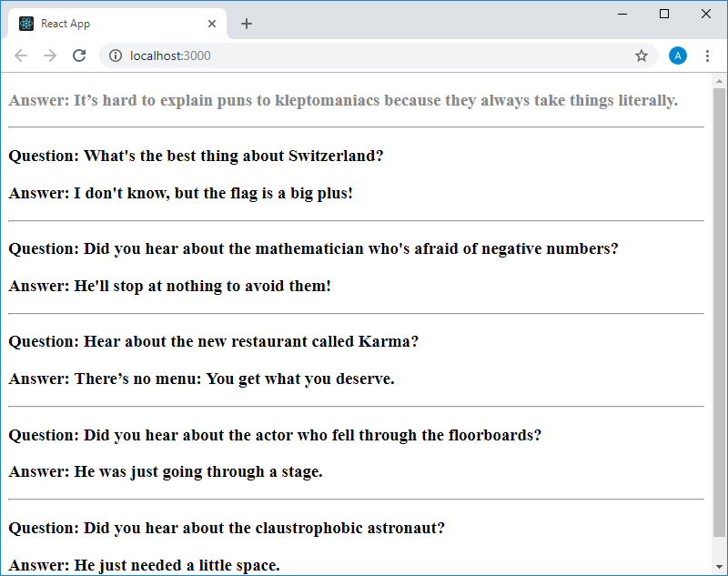Open the Chrome profile avatar
The image size is (728, 576).
(678, 56)
